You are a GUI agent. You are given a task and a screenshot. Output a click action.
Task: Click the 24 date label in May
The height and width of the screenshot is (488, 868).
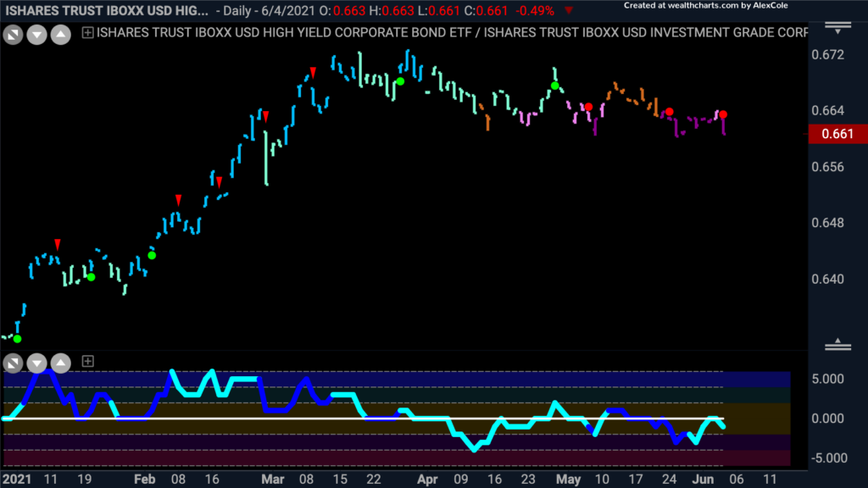click(x=670, y=480)
